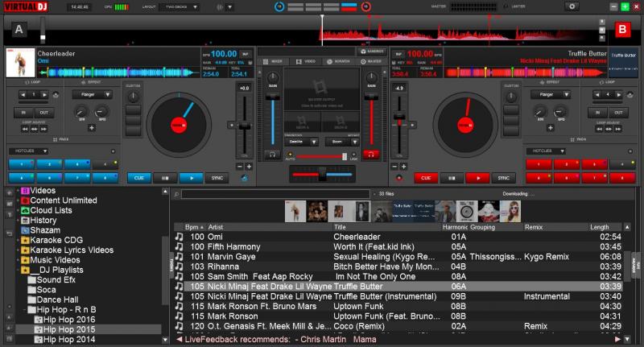Click deck A pitch minus button
This screenshot has height=347, width=644.
(240, 167)
